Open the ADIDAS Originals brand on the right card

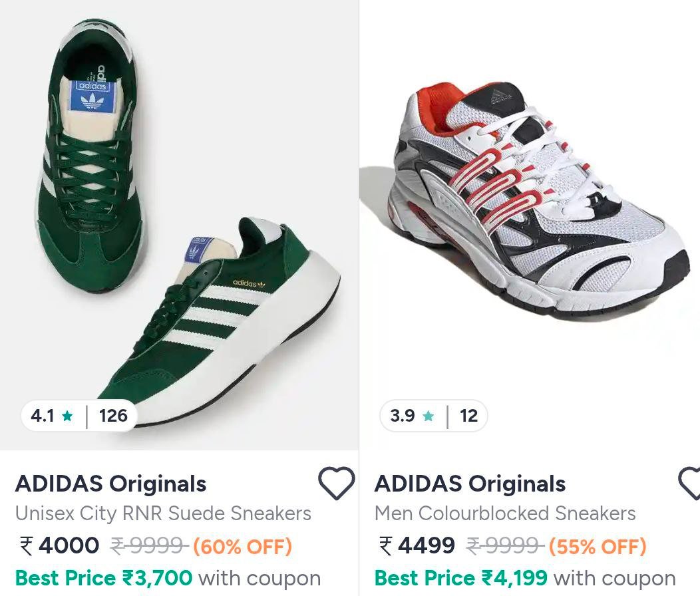469,484
